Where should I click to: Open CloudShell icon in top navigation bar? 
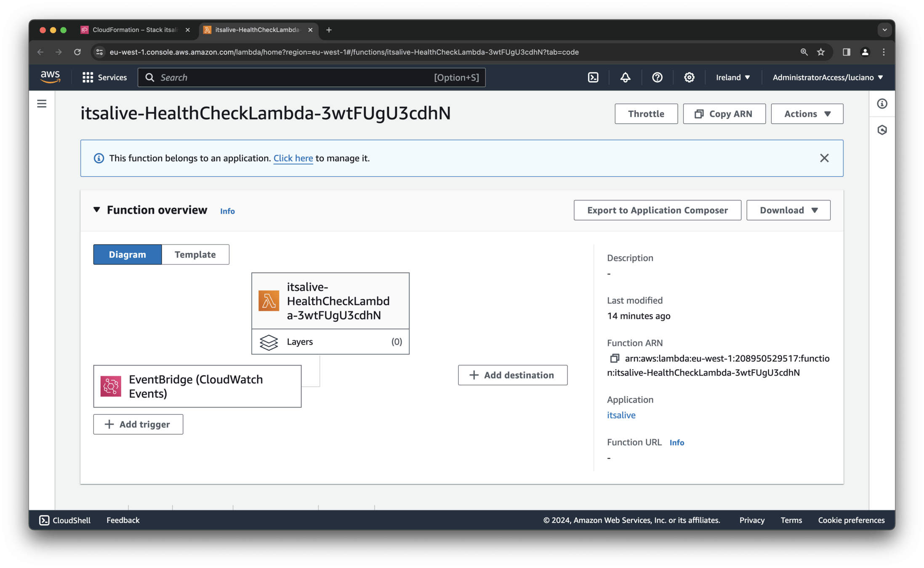click(593, 77)
